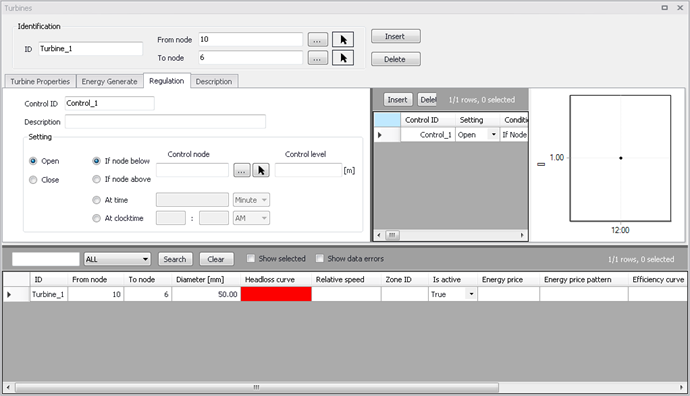690x396 pixels.
Task: Click the control Description input field
Action: (x=165, y=121)
